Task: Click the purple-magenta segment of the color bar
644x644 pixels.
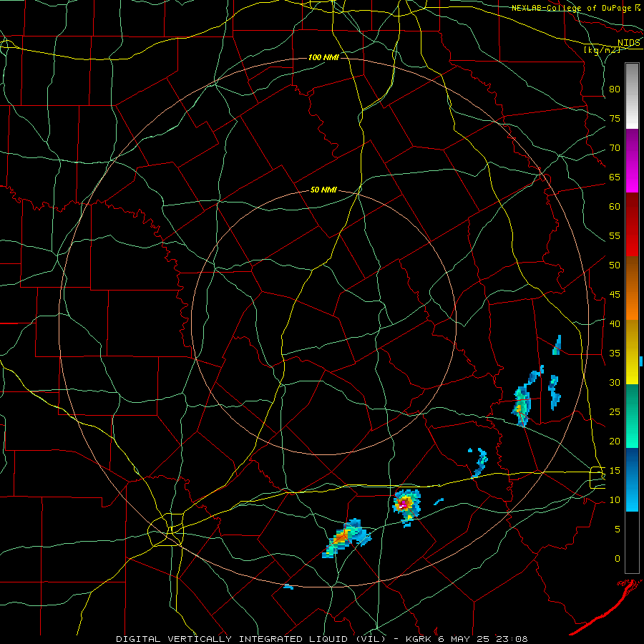Action: 632,160
